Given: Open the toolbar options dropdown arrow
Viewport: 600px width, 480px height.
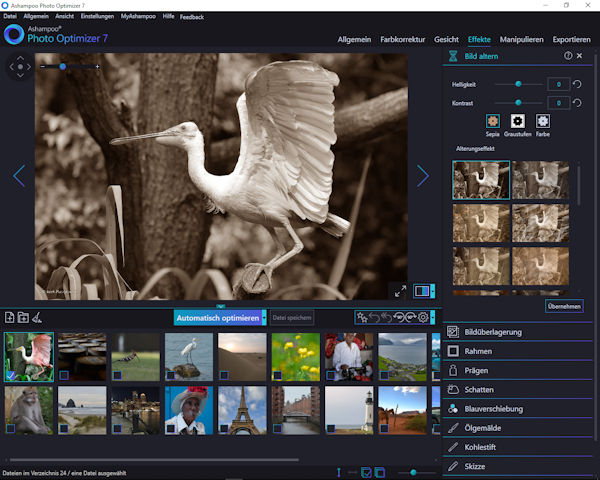Looking at the screenshot, I should [x=433, y=317].
